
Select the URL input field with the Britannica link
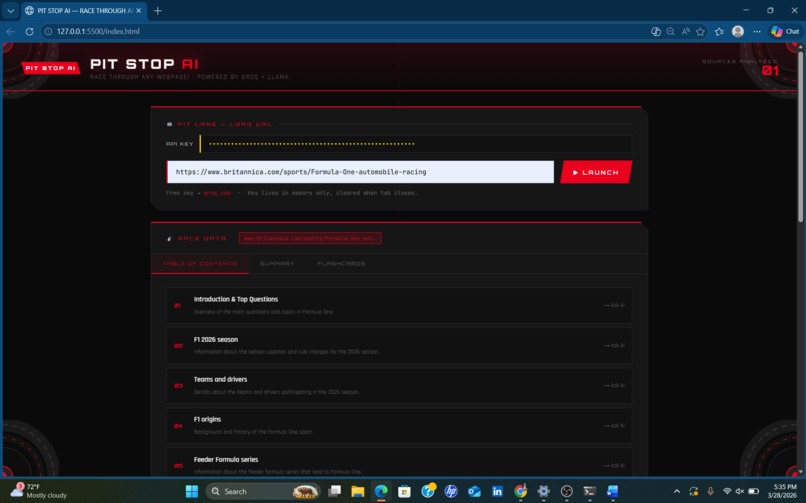click(360, 172)
